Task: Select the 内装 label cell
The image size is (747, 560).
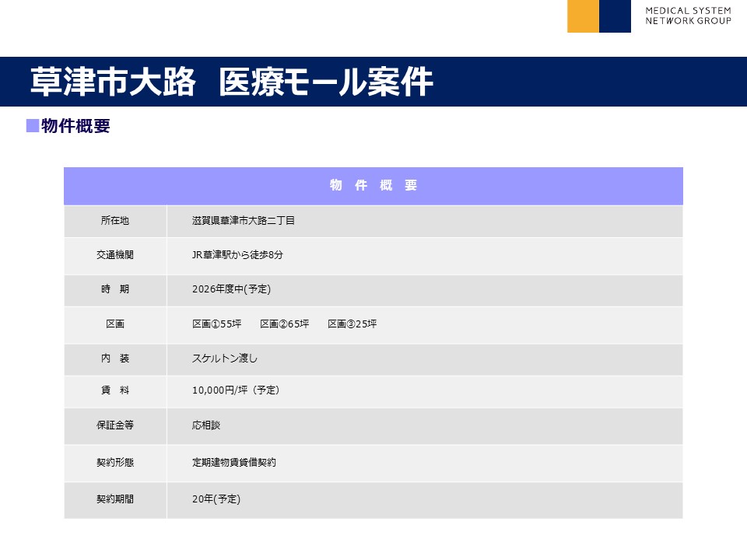Action: coord(115,359)
